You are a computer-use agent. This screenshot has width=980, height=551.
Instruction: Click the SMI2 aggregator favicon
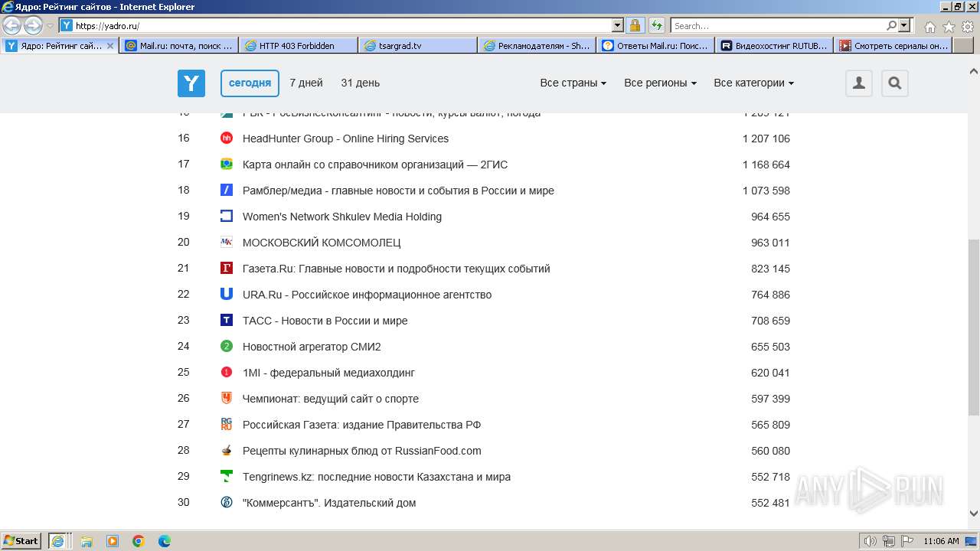[x=227, y=347]
